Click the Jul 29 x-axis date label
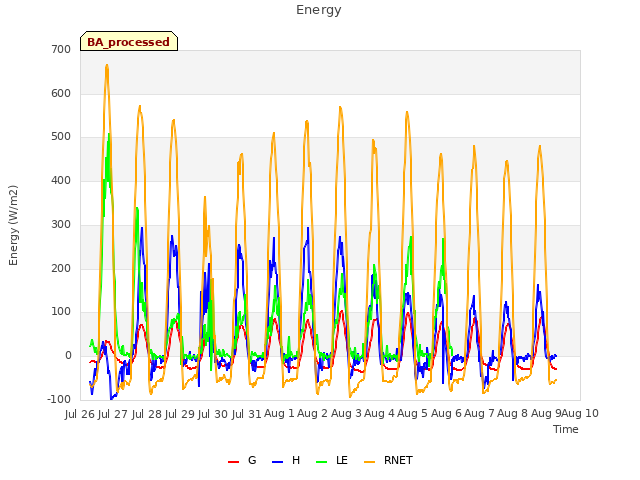Image resolution: width=640 pixels, height=480 pixels. pos(179,414)
